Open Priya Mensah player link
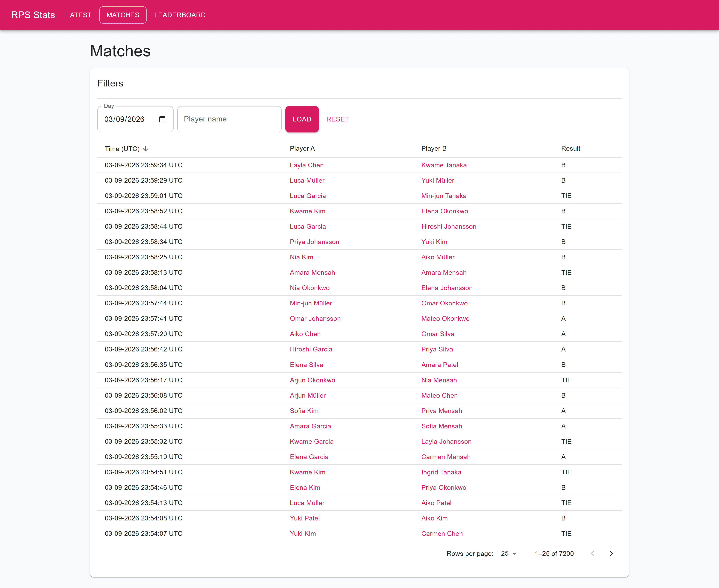This screenshot has width=719, height=588. click(442, 411)
